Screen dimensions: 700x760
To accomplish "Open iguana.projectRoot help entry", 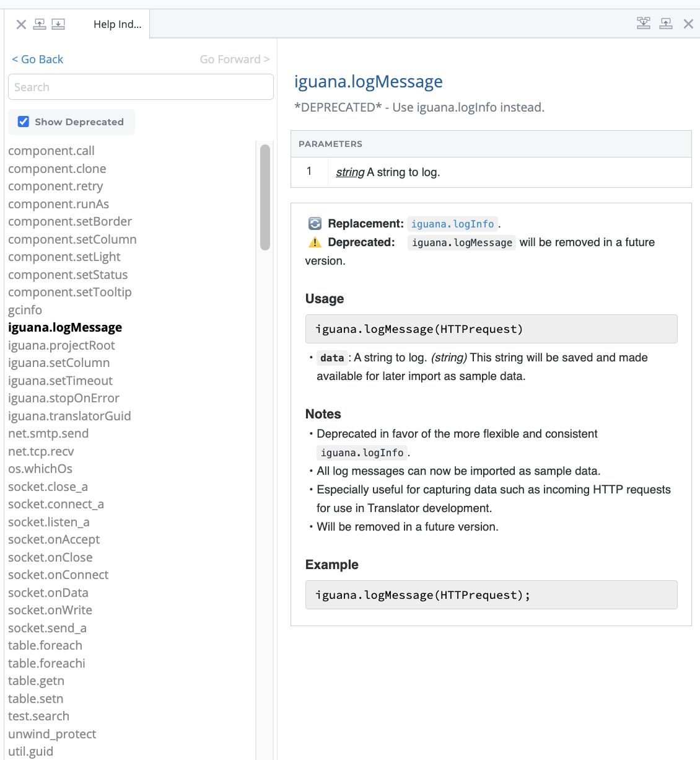I will [x=61, y=345].
